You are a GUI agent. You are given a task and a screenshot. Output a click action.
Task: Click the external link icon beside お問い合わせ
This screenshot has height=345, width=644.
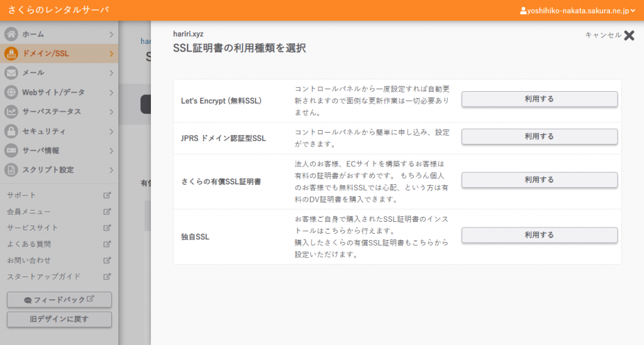click(107, 260)
